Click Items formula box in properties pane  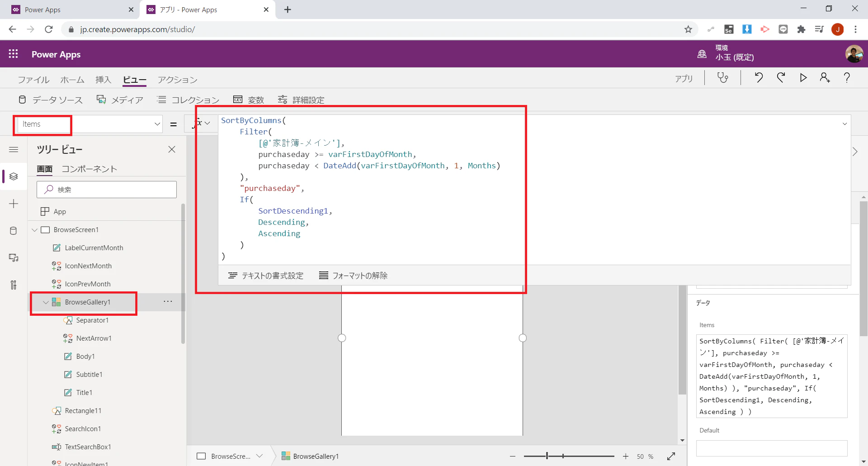click(772, 376)
